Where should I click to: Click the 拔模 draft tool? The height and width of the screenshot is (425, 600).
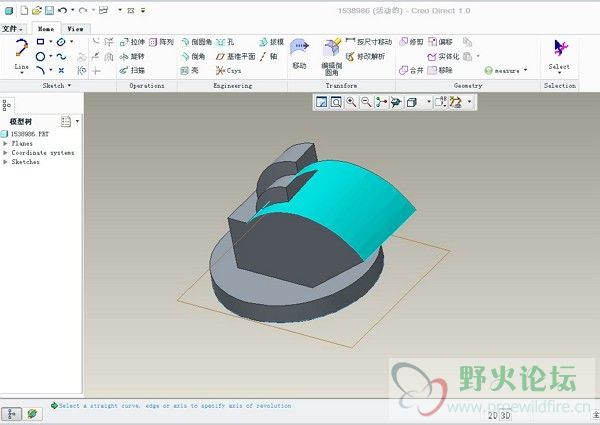click(271, 42)
